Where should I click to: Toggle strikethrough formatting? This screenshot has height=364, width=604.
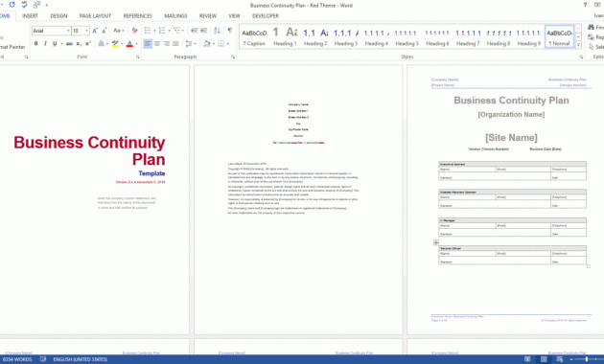[x=69, y=44]
